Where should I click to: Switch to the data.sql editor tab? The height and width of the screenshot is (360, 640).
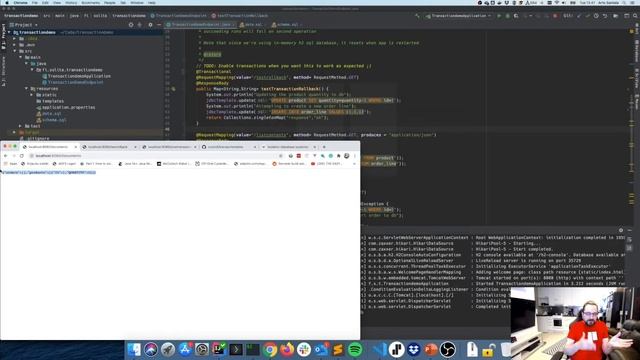click(252, 24)
